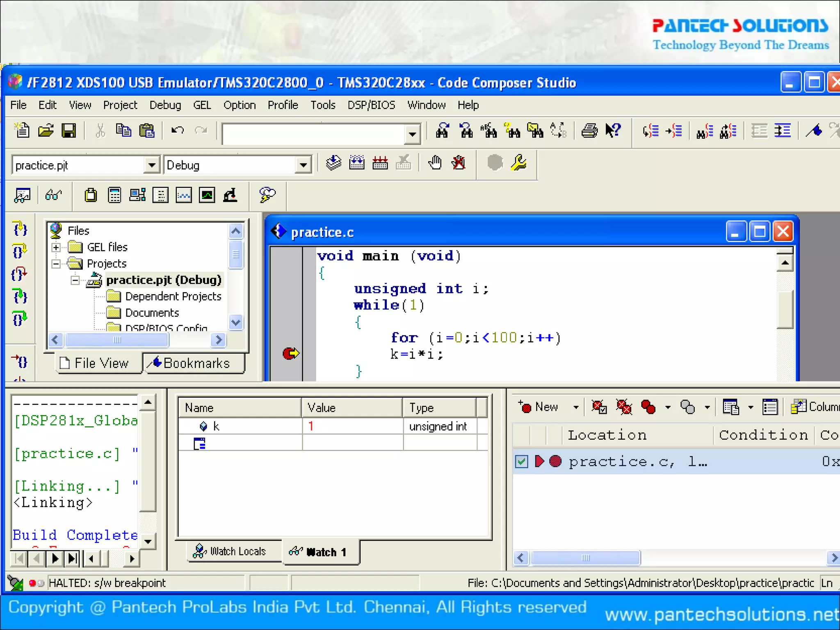
Task: Switch to the Watch Locals tab
Action: [x=230, y=551]
